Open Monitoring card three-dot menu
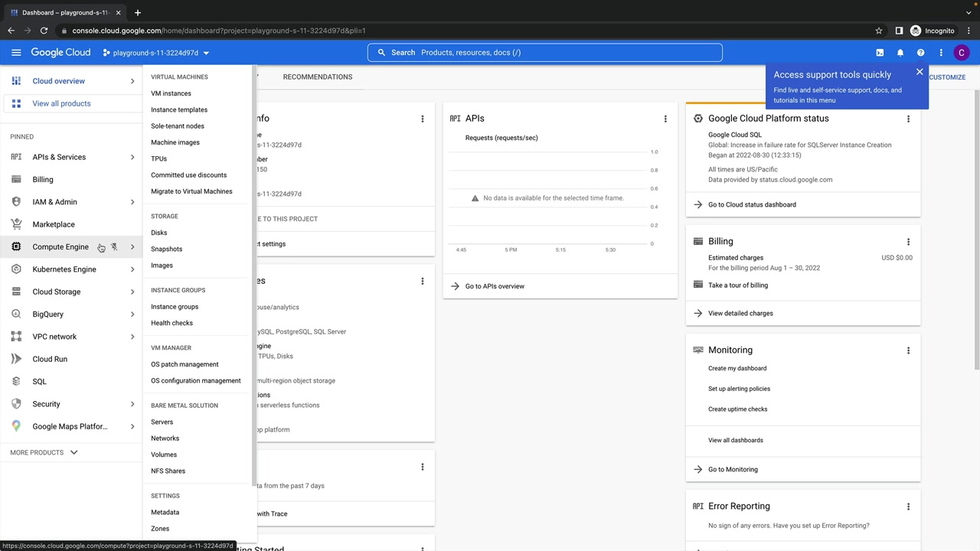Image resolution: width=980 pixels, height=551 pixels. coord(908,350)
